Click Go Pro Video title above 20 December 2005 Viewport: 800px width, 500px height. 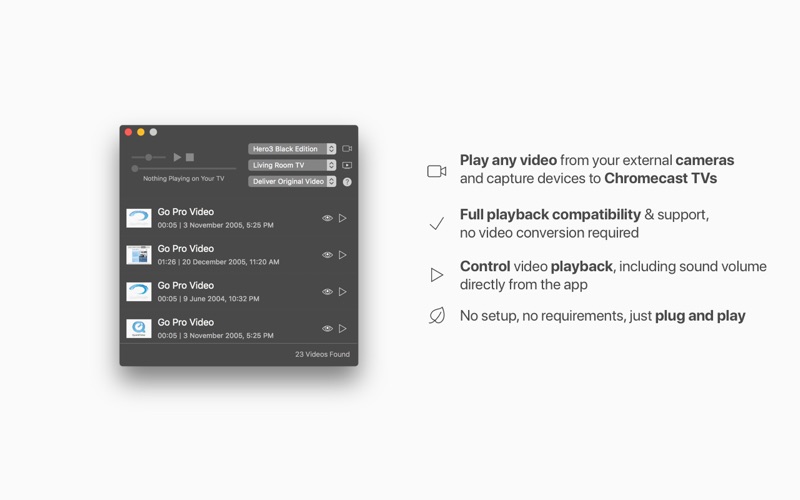(186, 248)
